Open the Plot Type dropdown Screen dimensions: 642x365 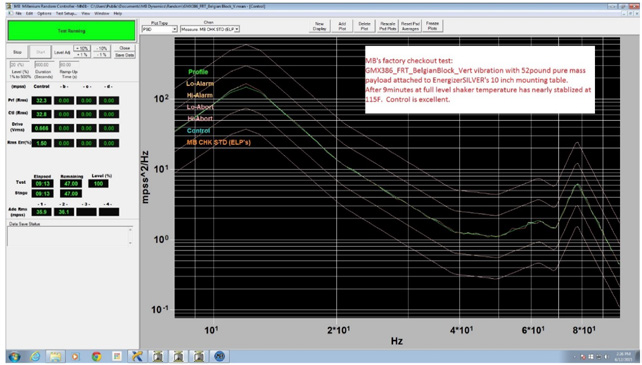point(159,29)
